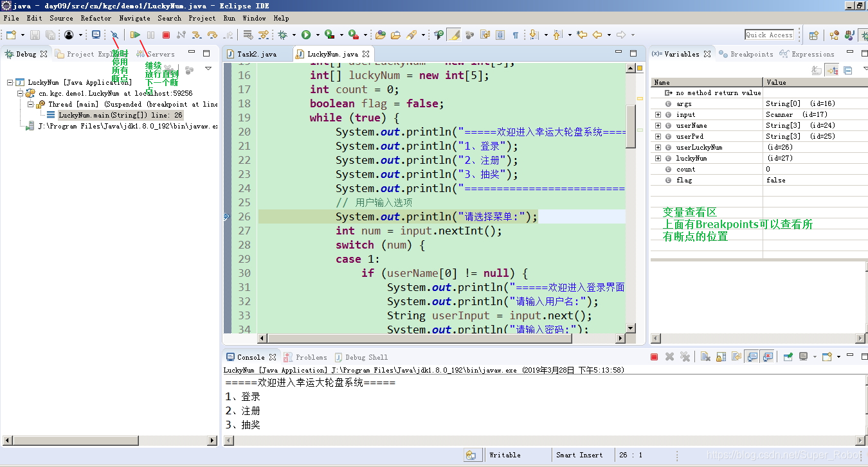This screenshot has width=868, height=467.
Task: Click the Suspend icon in the toolbar
Action: [x=151, y=35]
